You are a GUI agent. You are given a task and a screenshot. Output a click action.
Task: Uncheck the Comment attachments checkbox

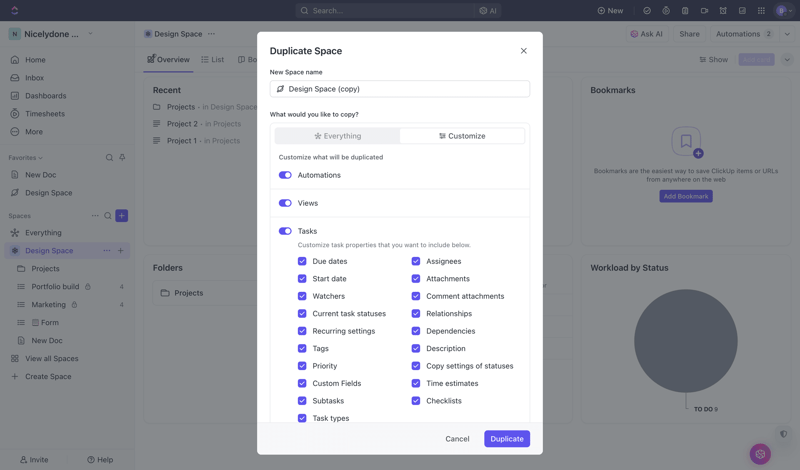(x=416, y=296)
